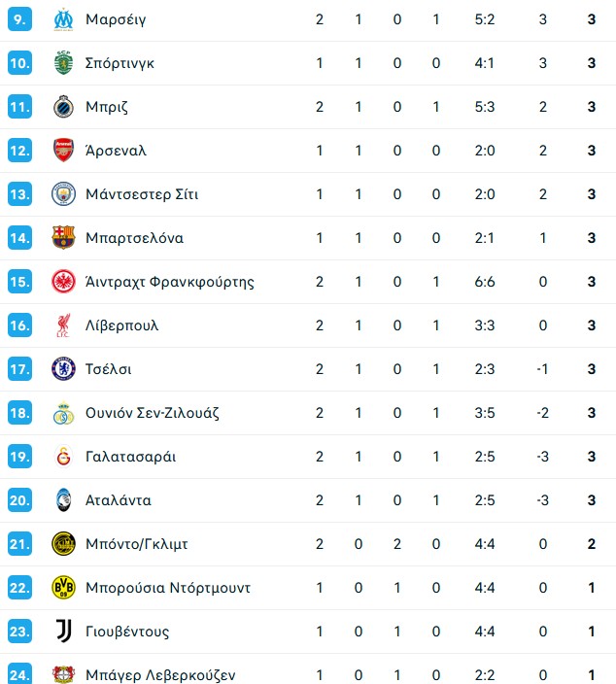This screenshot has height=684, width=616.
Task: Click the Liverpool crest icon
Action: click(63, 325)
